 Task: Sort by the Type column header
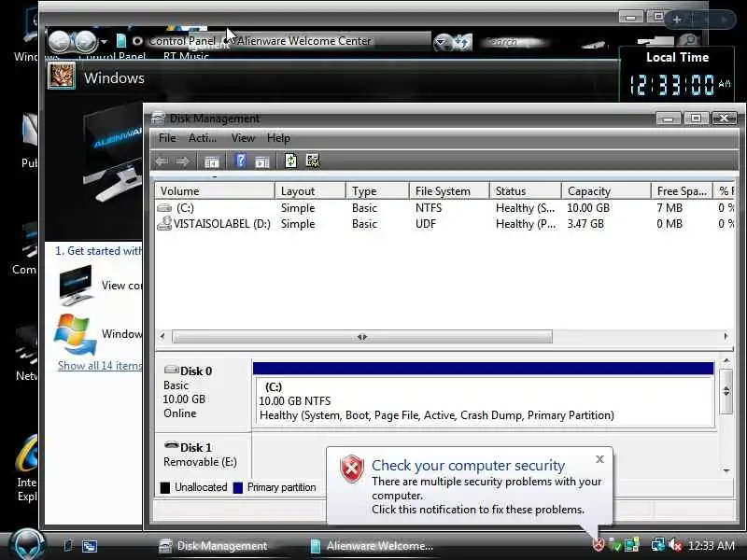pos(377,191)
